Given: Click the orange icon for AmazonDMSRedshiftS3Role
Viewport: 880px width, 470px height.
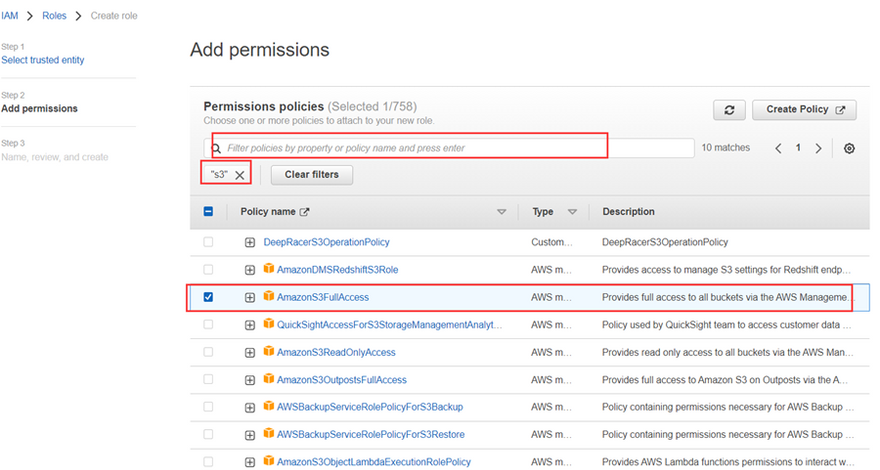Looking at the screenshot, I should point(269,268).
